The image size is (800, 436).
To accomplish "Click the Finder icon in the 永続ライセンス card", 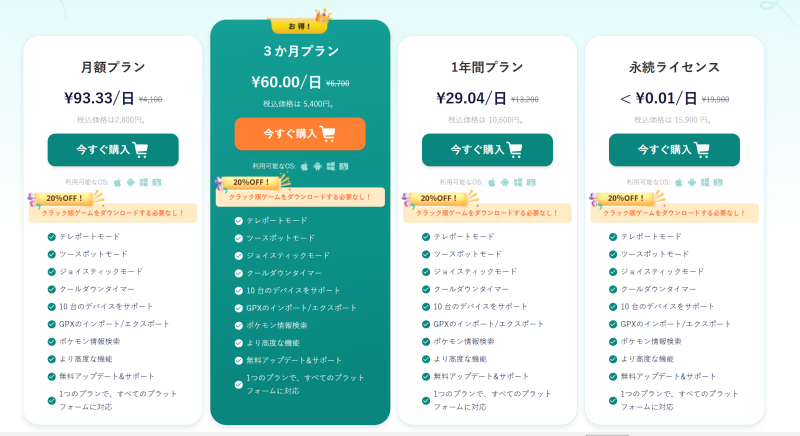I will coord(718,182).
